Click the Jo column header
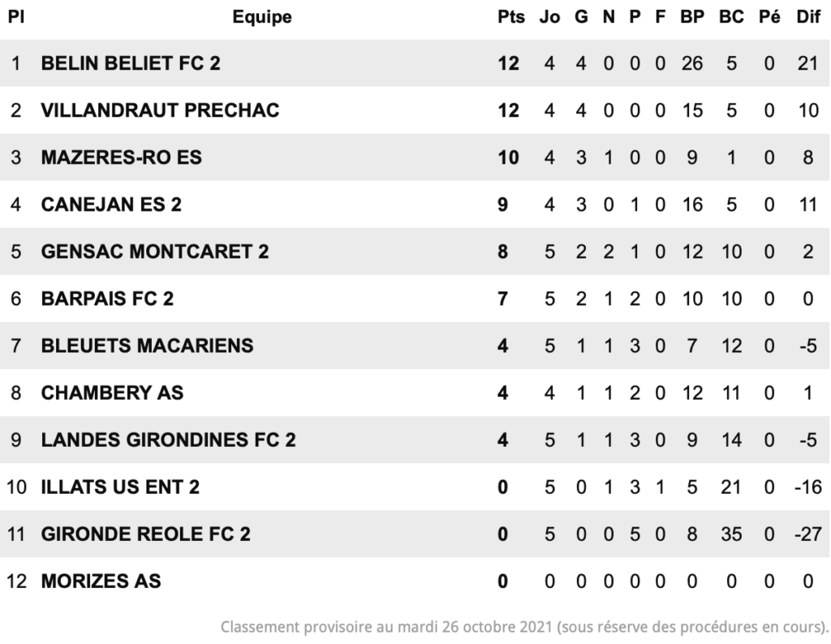This screenshot has height=644, width=831. (x=549, y=17)
